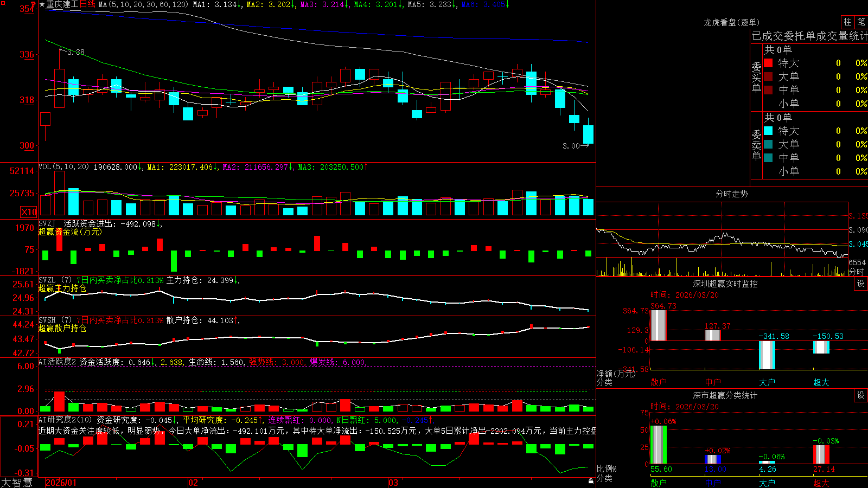Switch Dragon-Tiger panel to 笔 tick view
The image size is (868, 488).
861,22
